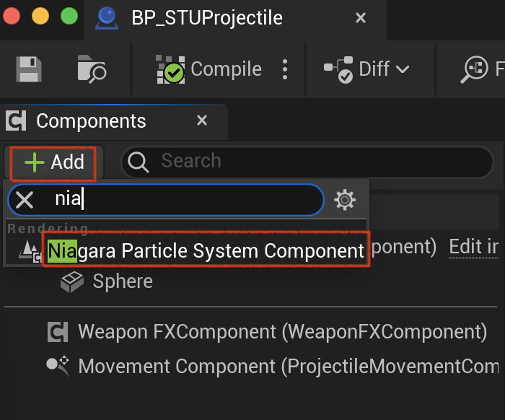The height and width of the screenshot is (420, 505).
Task: Switch to the BP_STUProjectile tab
Action: (x=207, y=18)
